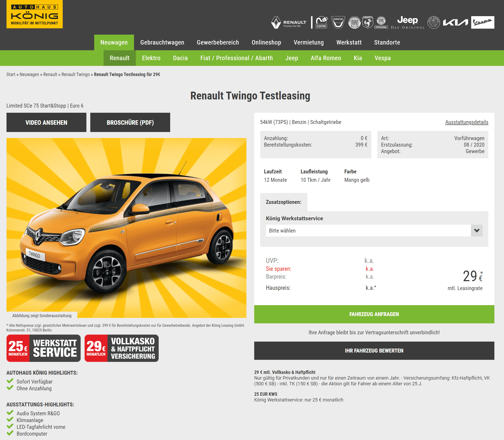The image size is (504, 440).
Task: Click the 'Mango gelb' color value
Action: point(357,180)
